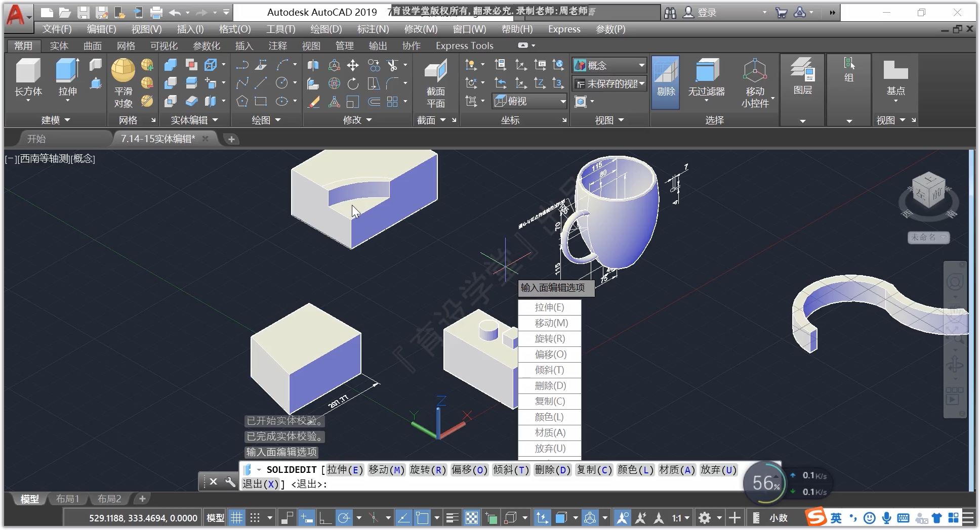Open the Layers (图层) panel button

803,76
